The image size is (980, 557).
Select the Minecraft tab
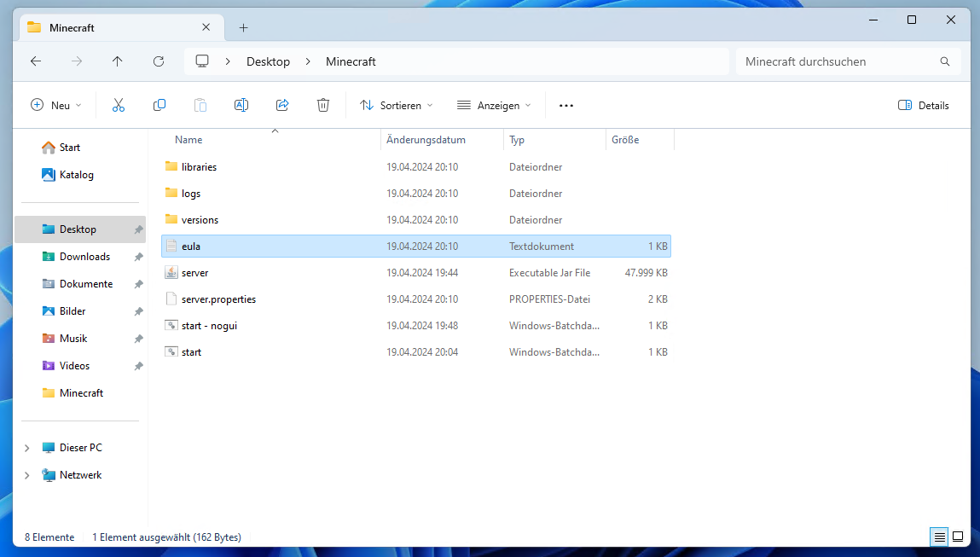[122, 27]
